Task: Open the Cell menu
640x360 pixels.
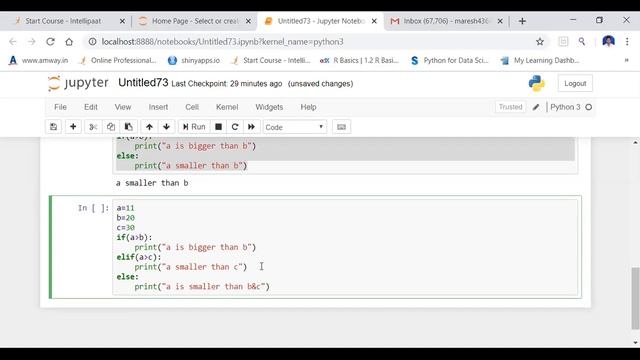Action: pos(192,107)
